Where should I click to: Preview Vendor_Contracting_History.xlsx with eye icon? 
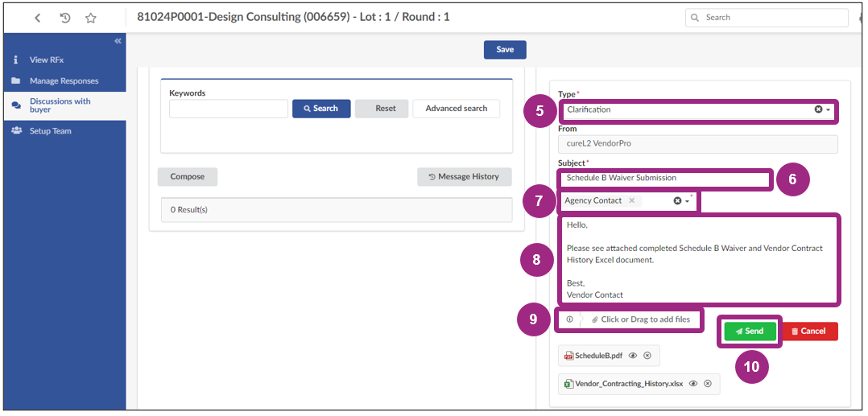(693, 383)
